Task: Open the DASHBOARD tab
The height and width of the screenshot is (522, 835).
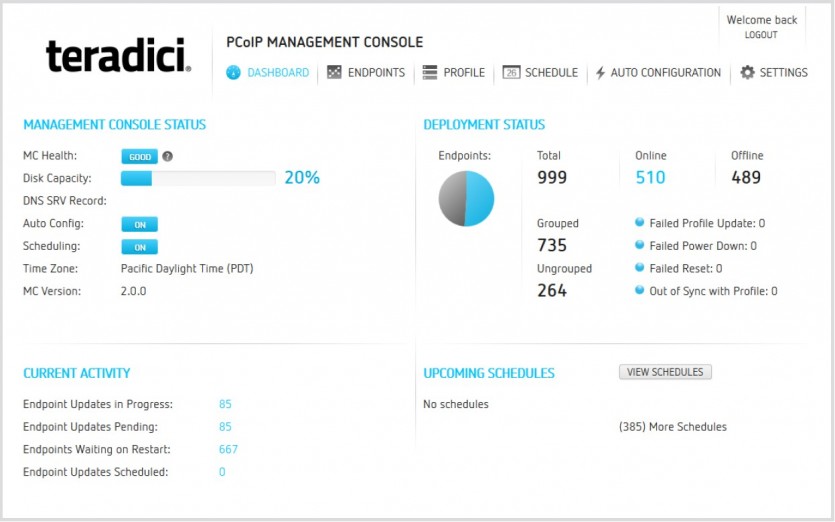Action: pos(278,72)
